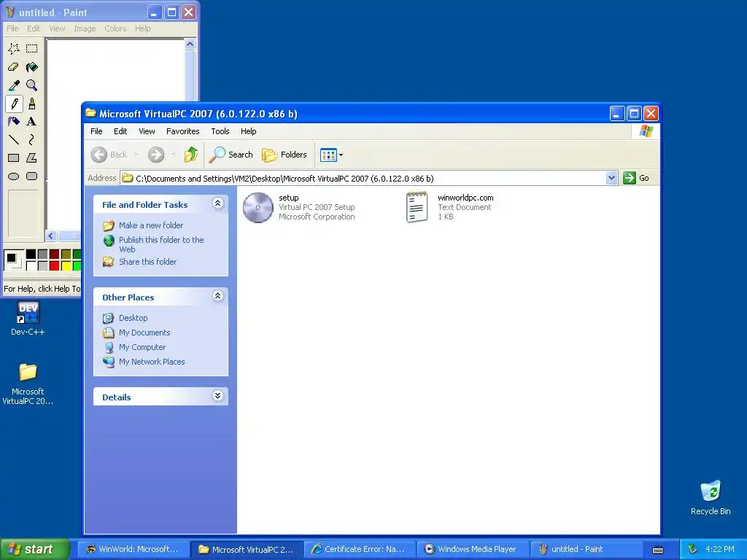Go up one folder level in Explorer
Screen dimensions: 747x560
(191, 155)
